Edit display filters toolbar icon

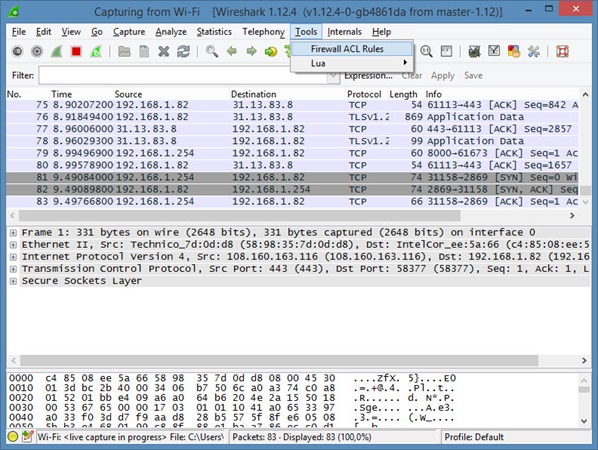[494, 51]
